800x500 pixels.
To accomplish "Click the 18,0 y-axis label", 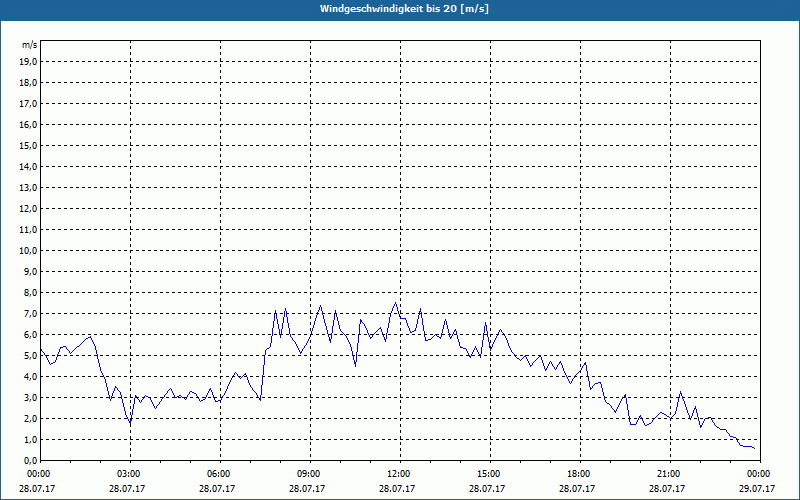I will (x=28, y=83).
